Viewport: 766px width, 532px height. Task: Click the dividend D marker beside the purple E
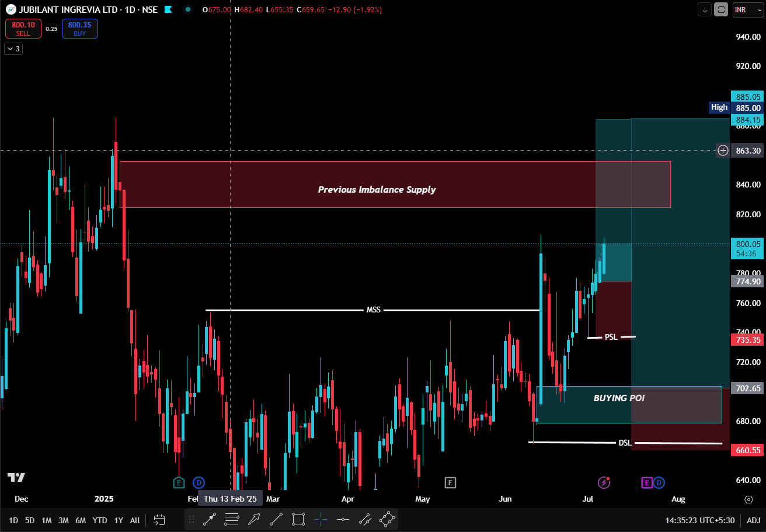659,482
